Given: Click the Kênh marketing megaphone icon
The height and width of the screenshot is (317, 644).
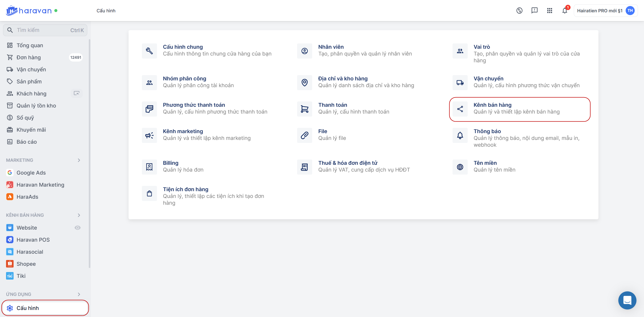Looking at the screenshot, I should point(149,135).
